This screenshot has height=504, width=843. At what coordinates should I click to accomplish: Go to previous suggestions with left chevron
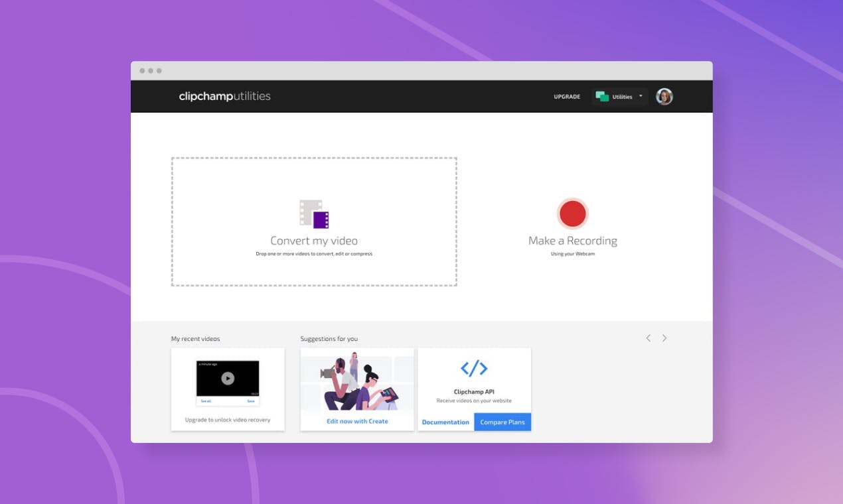[649, 338]
